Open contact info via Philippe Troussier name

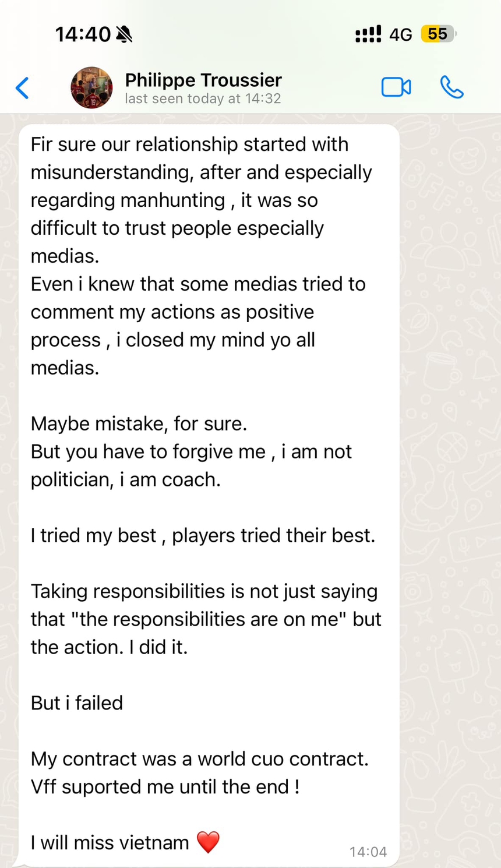(x=203, y=80)
